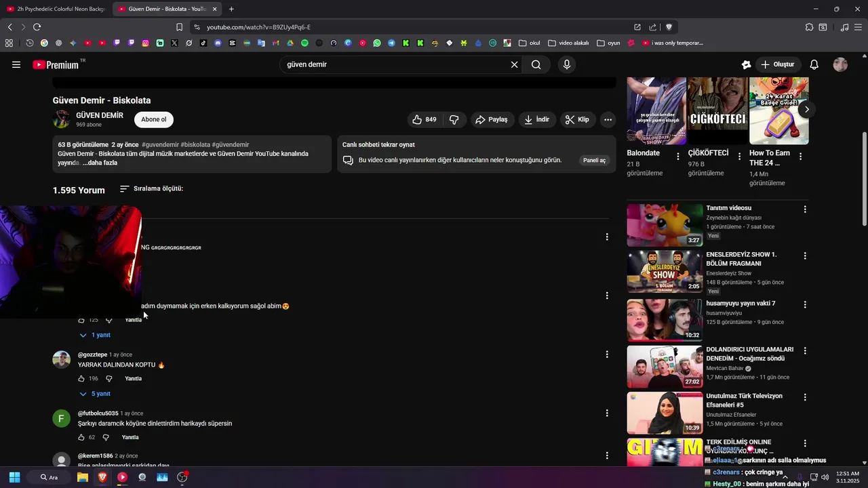
Task: Switch to 2h Psychedelic Colorful Neon tab
Action: tap(55, 9)
